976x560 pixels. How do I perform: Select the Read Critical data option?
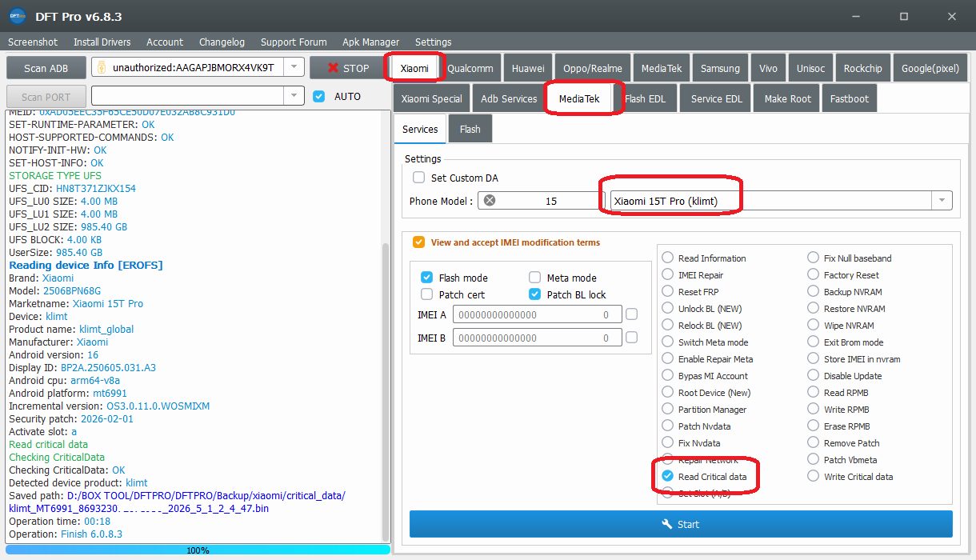point(668,476)
